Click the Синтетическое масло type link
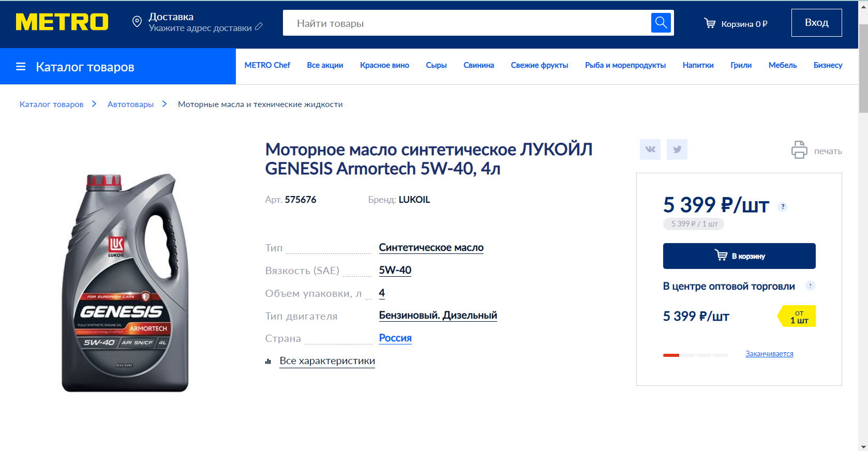 431,248
